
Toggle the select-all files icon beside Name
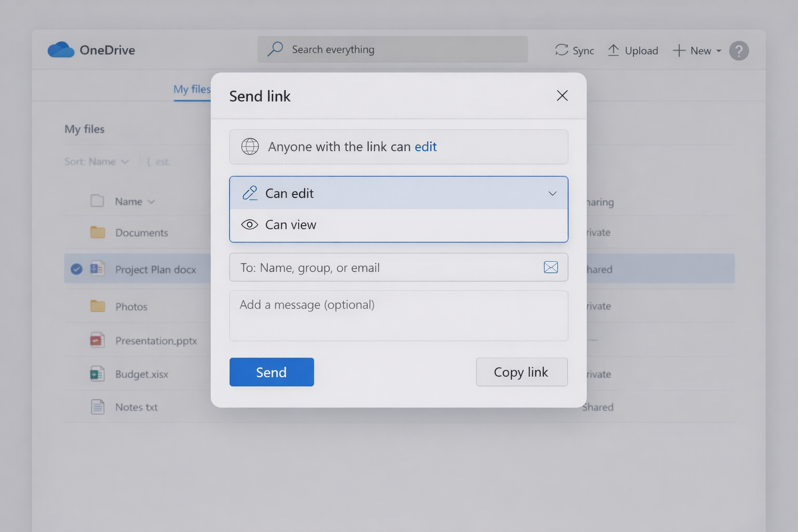(x=97, y=201)
